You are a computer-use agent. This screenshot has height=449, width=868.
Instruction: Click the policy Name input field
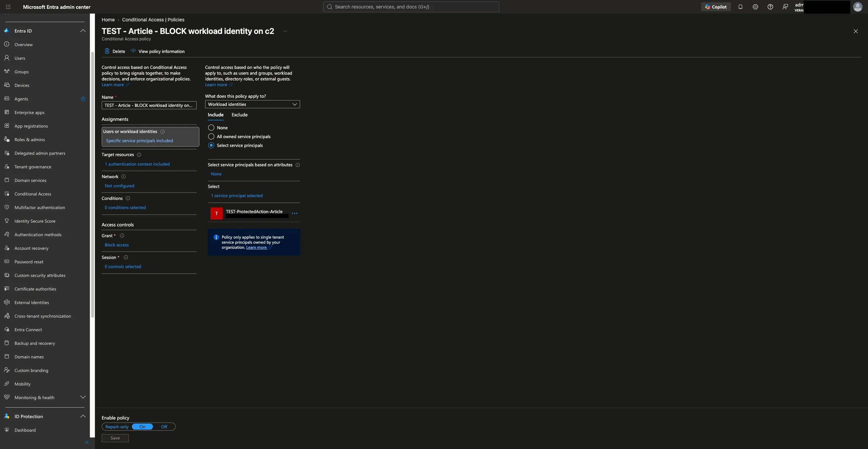[x=149, y=106]
